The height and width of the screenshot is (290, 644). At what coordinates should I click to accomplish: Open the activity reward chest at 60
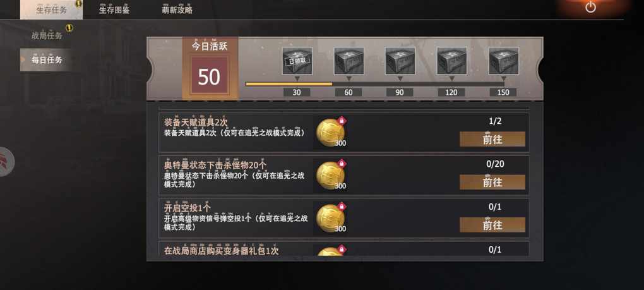[349, 61]
